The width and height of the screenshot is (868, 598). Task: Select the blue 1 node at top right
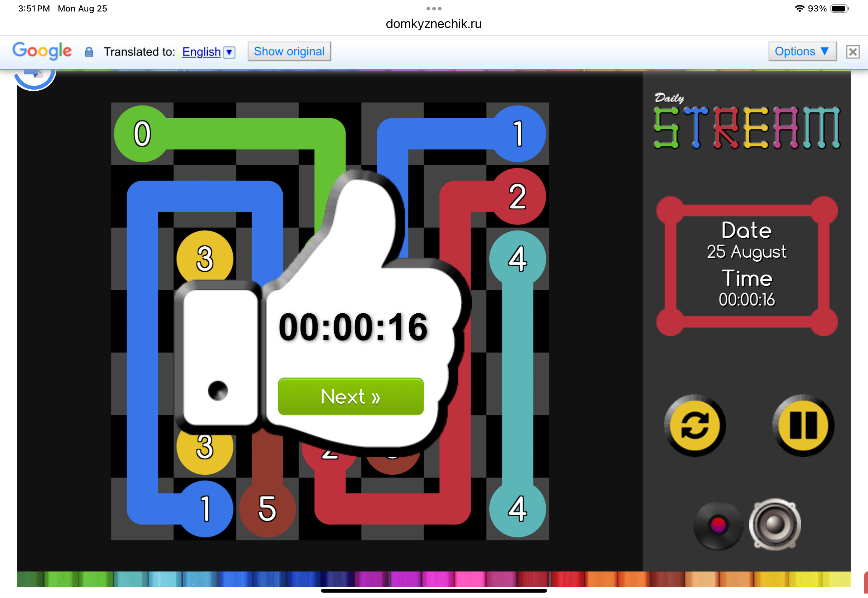pos(518,134)
